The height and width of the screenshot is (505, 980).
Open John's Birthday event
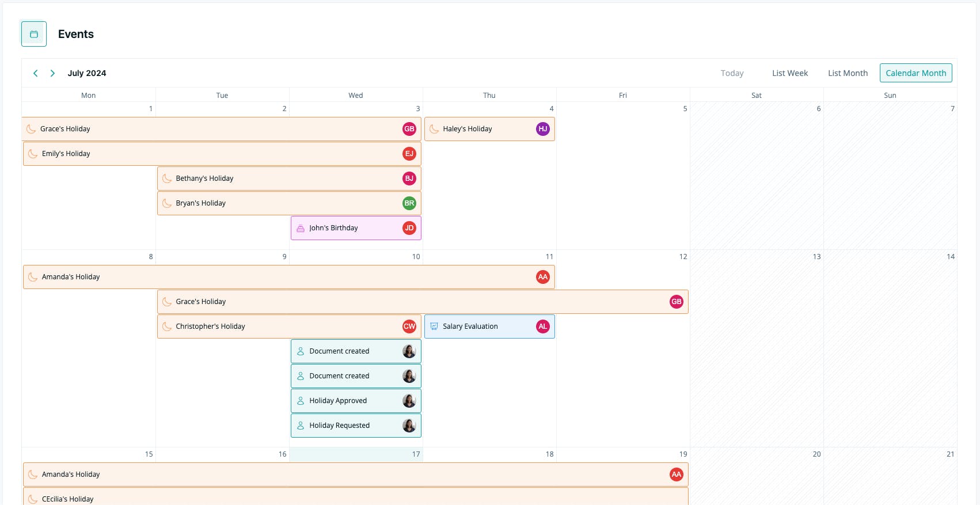356,228
